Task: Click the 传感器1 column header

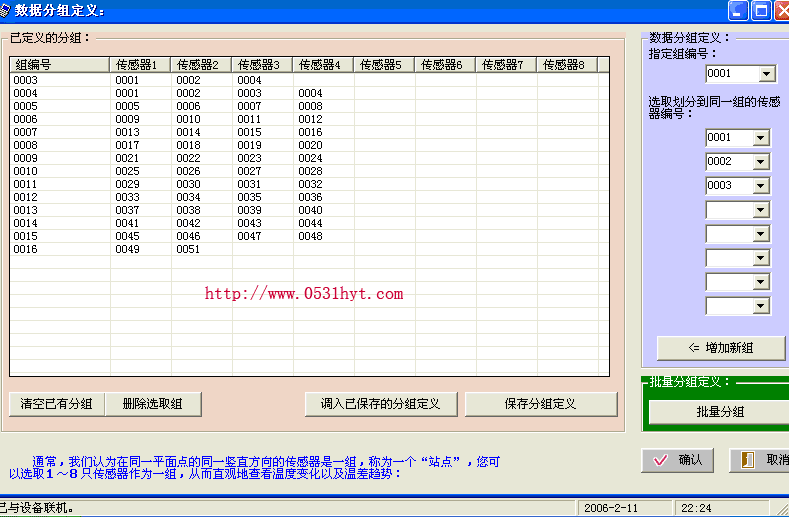Action: point(140,65)
